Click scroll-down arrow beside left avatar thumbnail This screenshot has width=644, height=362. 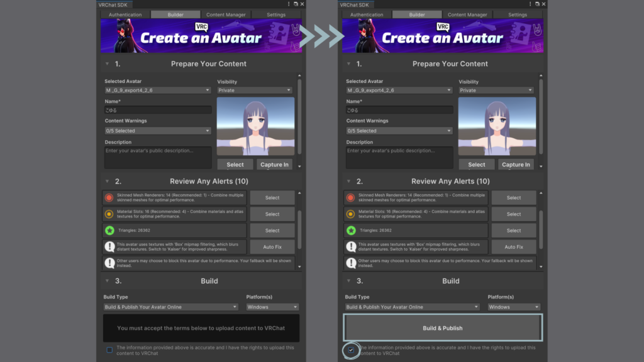click(x=299, y=167)
